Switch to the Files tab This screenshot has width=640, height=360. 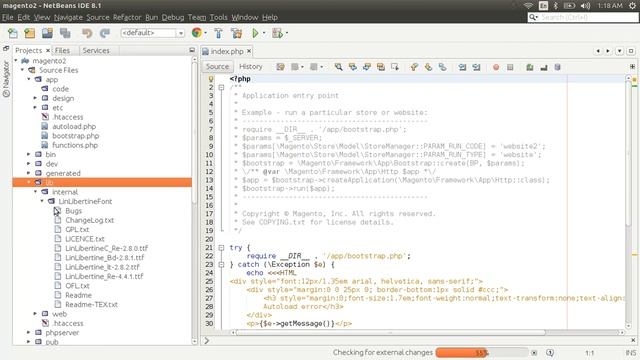[62, 50]
